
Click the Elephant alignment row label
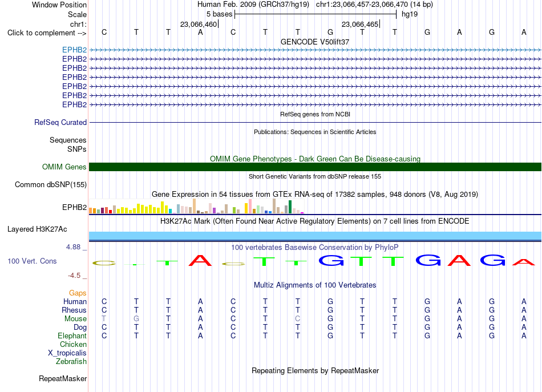coord(72,336)
